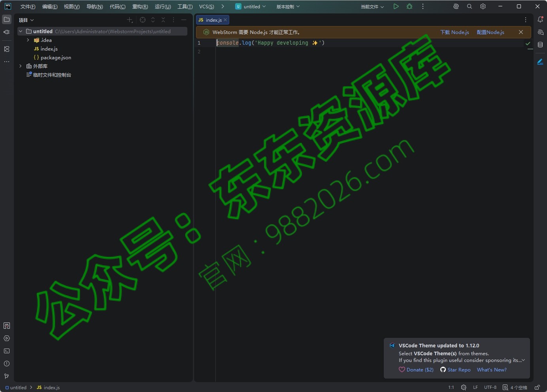Click the Donate ($2) link in the notification
The image size is (547, 392).
(416, 370)
